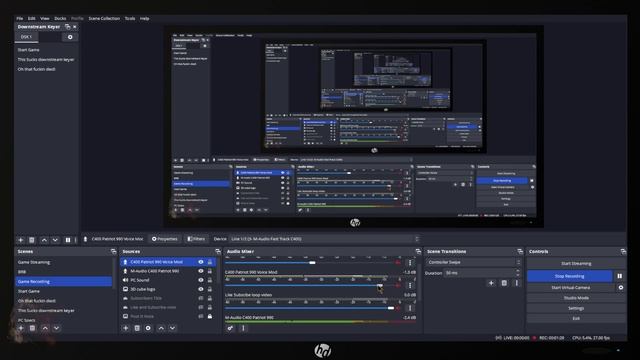
Task: Select the DSK 1 tab
Action: (27, 37)
